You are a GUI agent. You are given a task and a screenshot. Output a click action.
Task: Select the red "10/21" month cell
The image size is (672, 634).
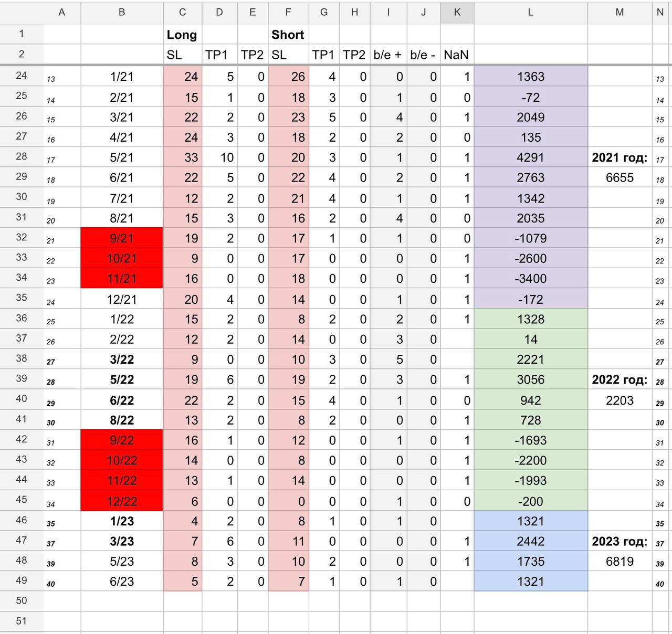click(x=122, y=258)
